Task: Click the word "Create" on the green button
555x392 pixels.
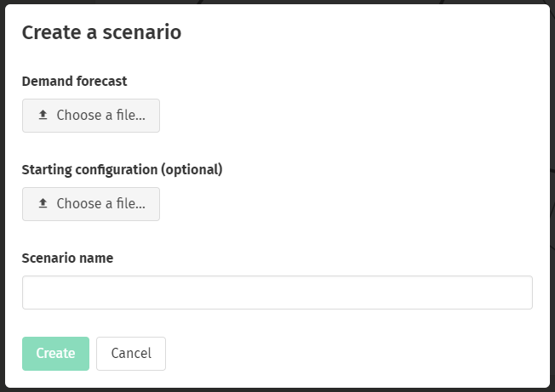Action: [55, 353]
